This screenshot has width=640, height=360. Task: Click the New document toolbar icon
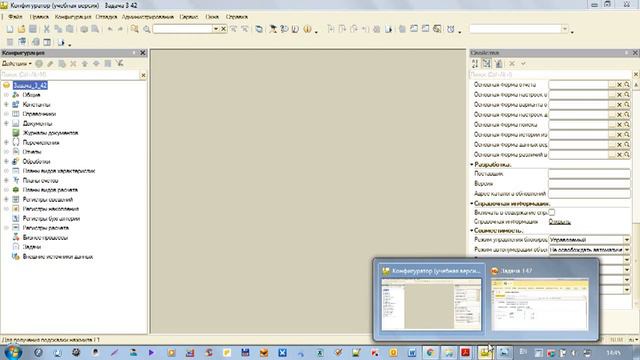[10, 29]
